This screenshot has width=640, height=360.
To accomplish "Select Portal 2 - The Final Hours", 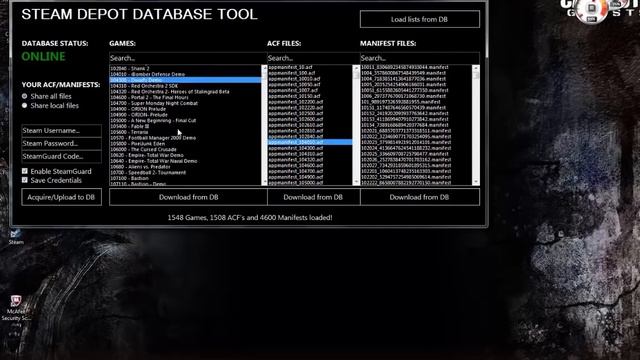I will [185, 98].
